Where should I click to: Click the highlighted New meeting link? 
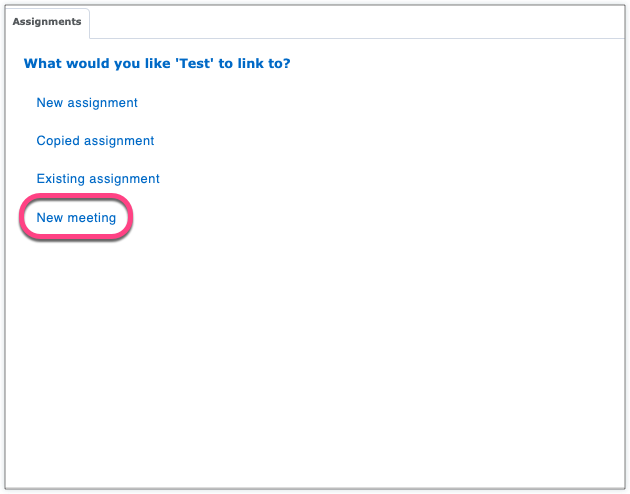(x=76, y=218)
